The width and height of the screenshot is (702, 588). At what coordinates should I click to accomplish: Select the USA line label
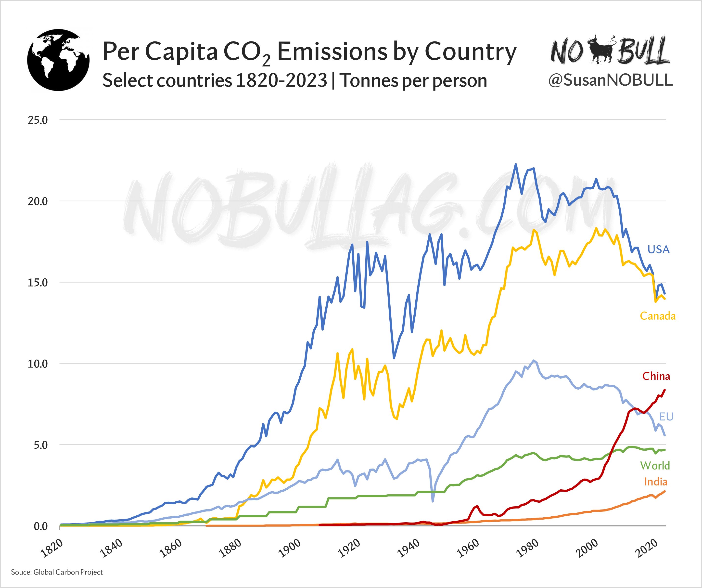[658, 249]
